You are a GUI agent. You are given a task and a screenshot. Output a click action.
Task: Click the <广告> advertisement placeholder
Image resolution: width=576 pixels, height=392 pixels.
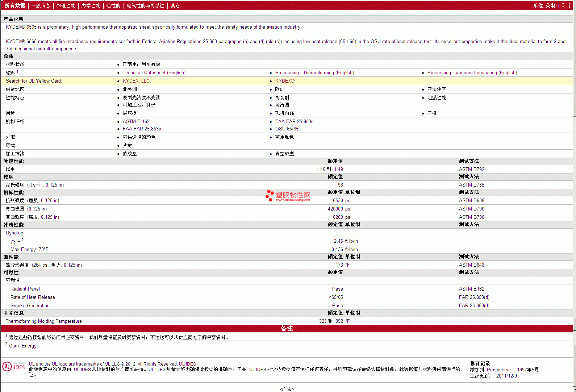(287, 389)
